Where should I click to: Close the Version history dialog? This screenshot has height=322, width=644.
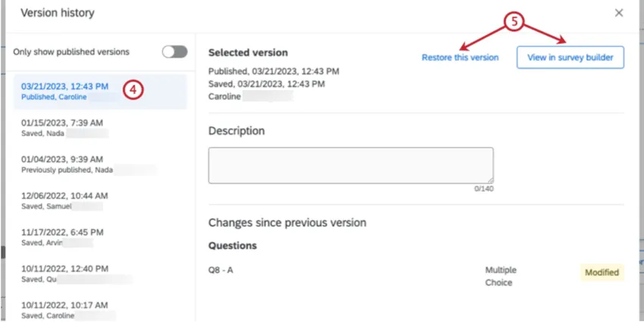pyautogui.click(x=619, y=13)
